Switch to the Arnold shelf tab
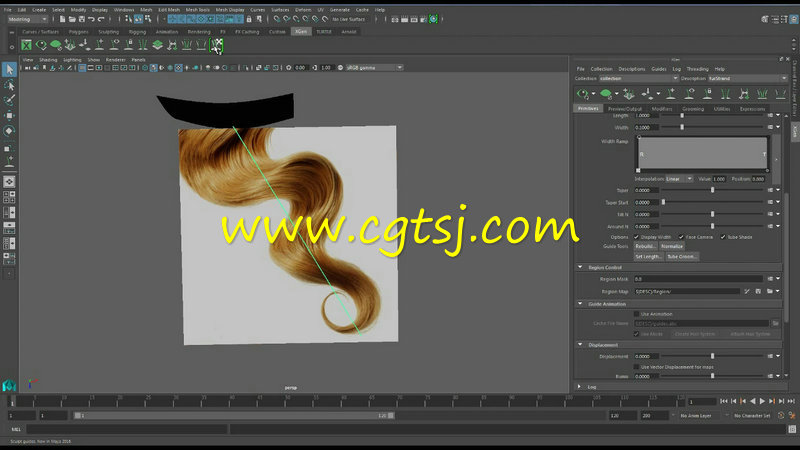This screenshot has height=450, width=800. coord(349,32)
